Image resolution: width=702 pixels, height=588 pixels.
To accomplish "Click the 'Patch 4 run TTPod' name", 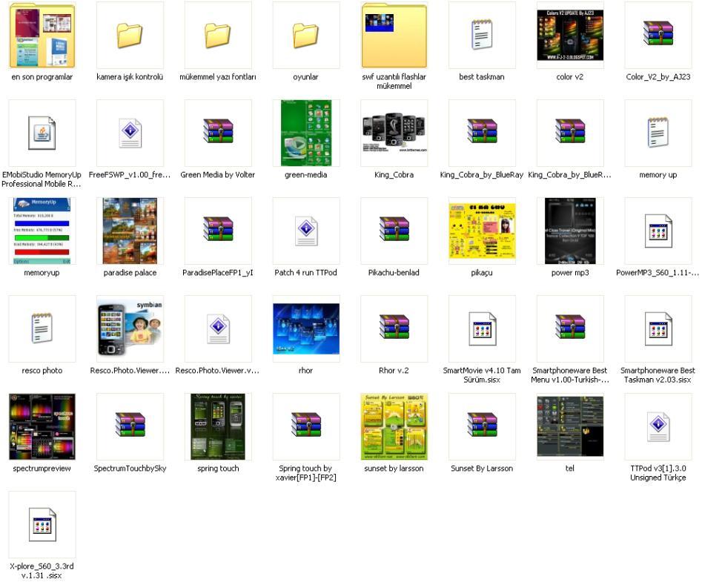I will tap(306, 273).
